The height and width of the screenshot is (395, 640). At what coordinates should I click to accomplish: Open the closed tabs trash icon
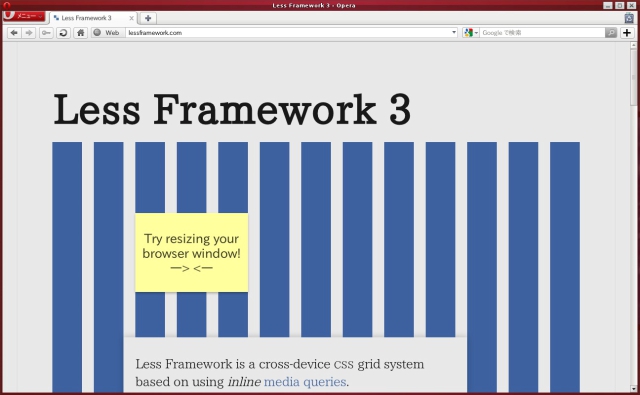(629, 18)
